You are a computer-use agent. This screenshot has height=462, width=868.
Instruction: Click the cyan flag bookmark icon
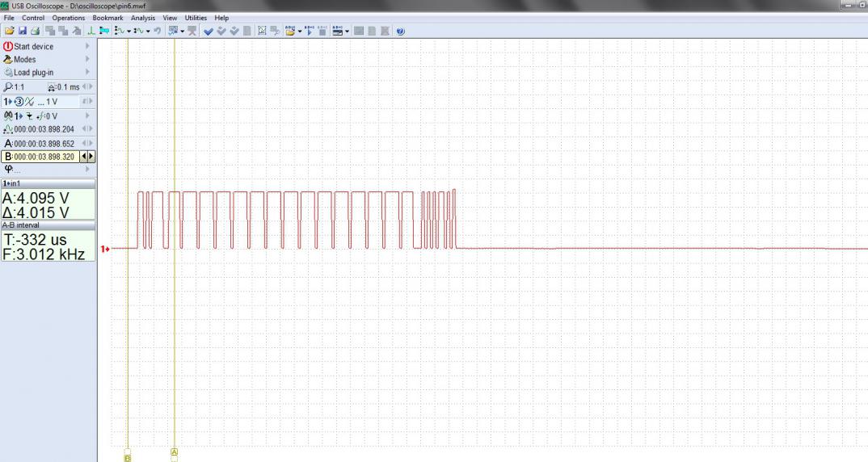pyautogui.click(x=103, y=31)
